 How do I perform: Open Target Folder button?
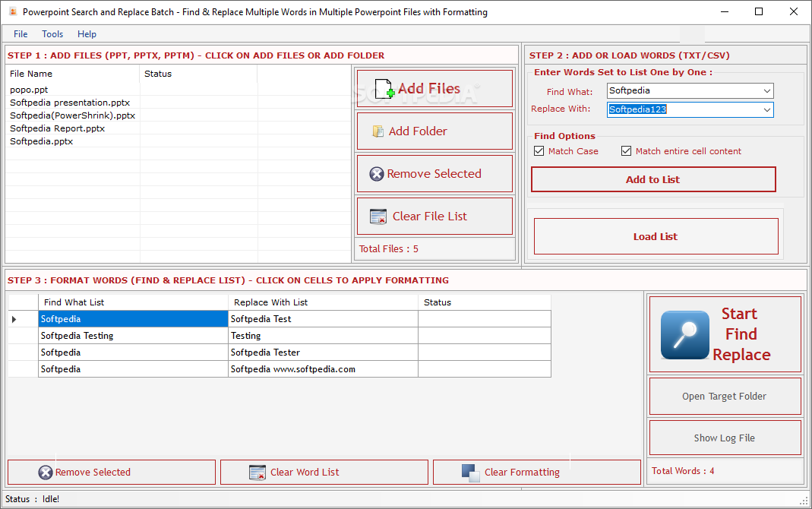coord(725,397)
